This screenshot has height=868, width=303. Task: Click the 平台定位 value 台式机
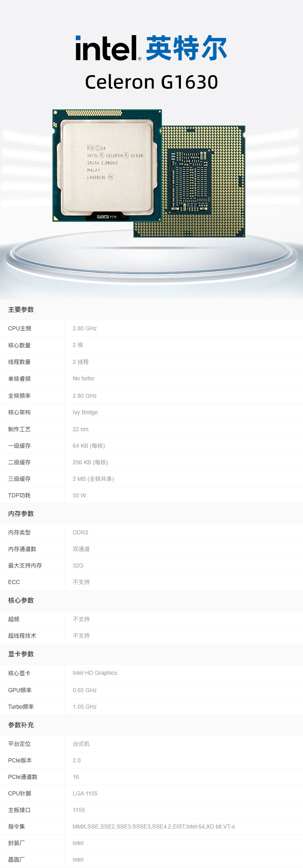(81, 744)
